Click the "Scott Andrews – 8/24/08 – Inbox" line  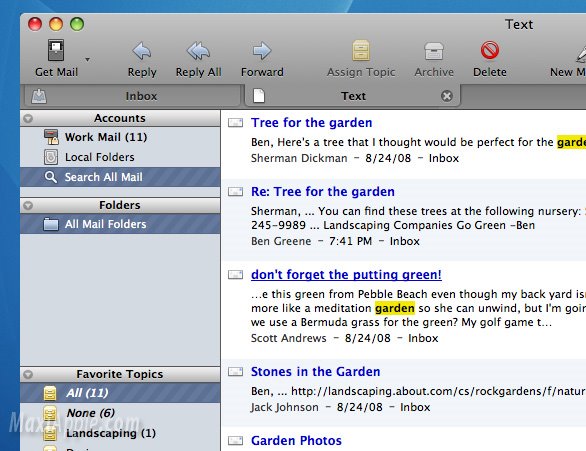[344, 338]
